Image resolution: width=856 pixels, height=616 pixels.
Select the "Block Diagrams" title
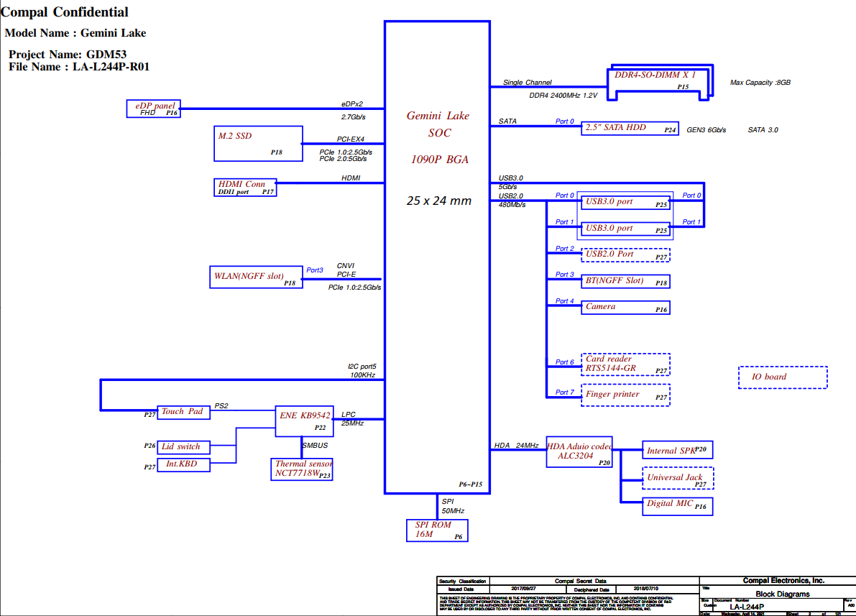coord(782,594)
